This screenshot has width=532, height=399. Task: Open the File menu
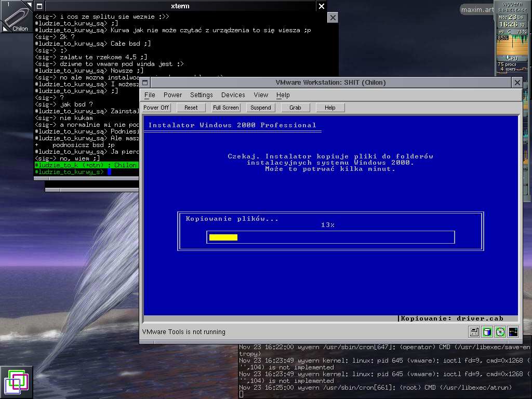click(150, 95)
